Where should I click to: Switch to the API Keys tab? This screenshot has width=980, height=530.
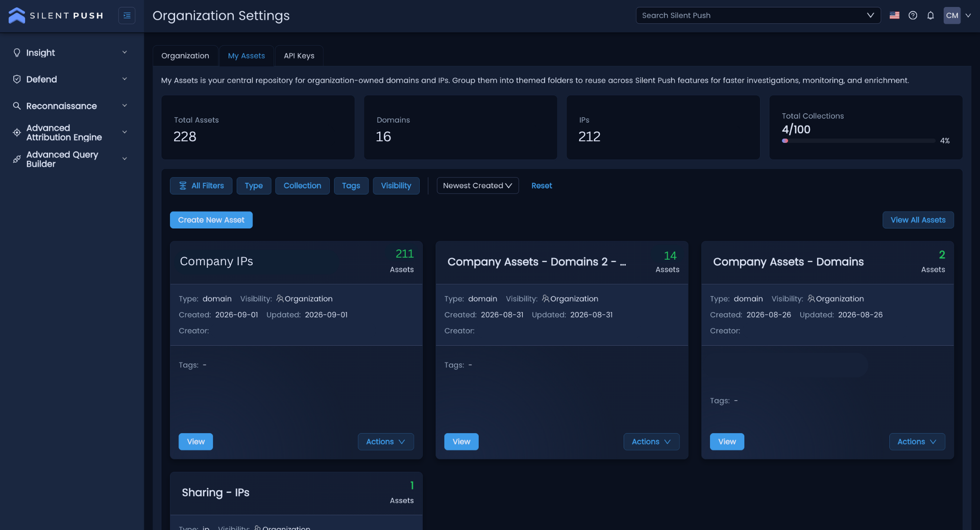pyautogui.click(x=299, y=56)
